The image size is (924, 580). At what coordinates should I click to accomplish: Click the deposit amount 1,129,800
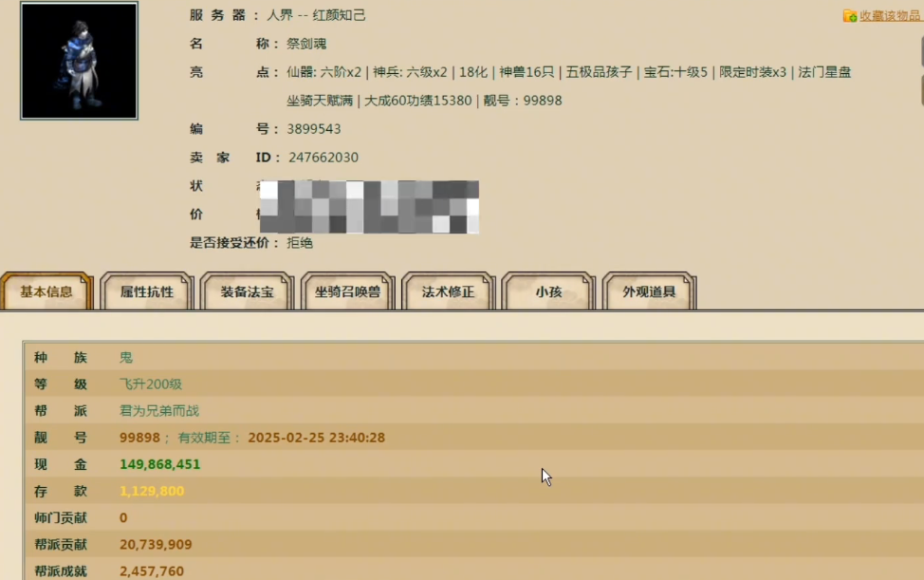click(152, 492)
